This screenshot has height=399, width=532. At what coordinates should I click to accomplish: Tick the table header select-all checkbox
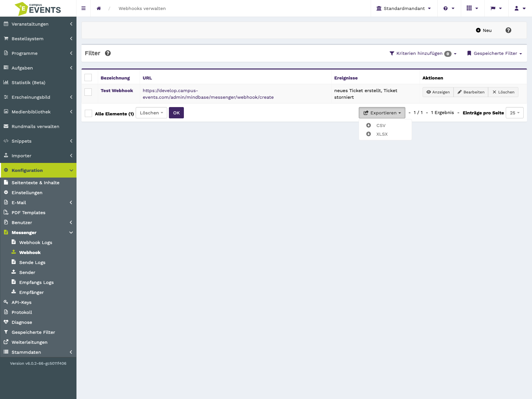click(88, 77)
